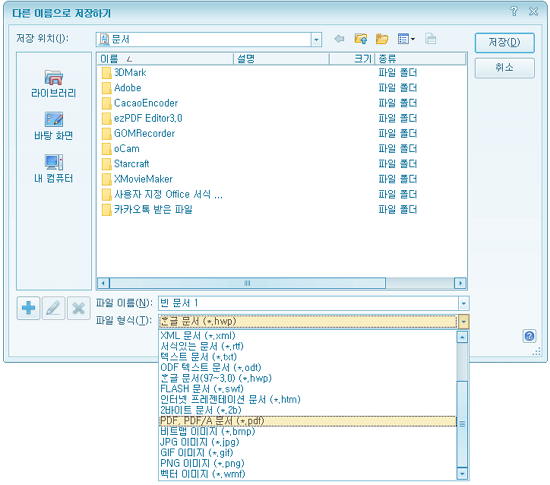Choose 서식있는 문서 (*.rtf) format
The image size is (550, 485).
coord(308,346)
